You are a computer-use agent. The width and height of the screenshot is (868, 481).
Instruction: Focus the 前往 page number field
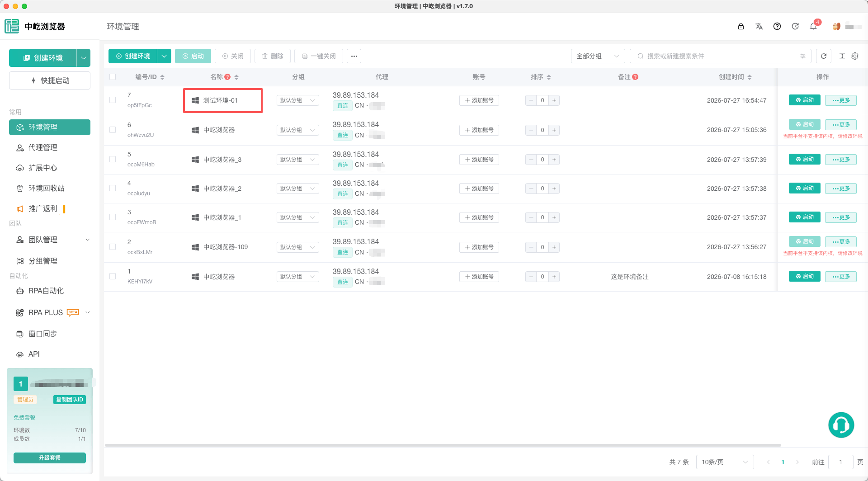[841, 462]
